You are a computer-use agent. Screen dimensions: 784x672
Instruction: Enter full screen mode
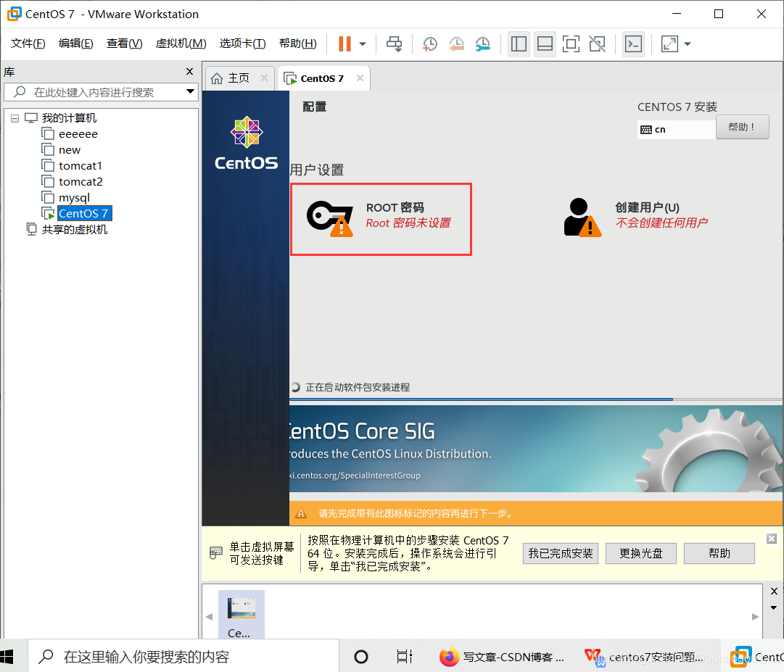coord(571,44)
